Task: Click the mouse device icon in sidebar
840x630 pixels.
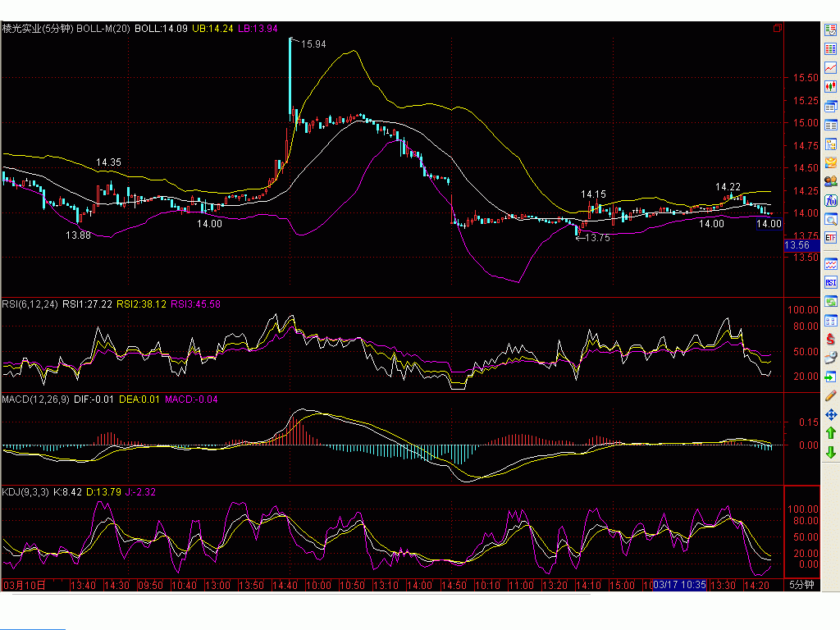Action: click(x=830, y=358)
